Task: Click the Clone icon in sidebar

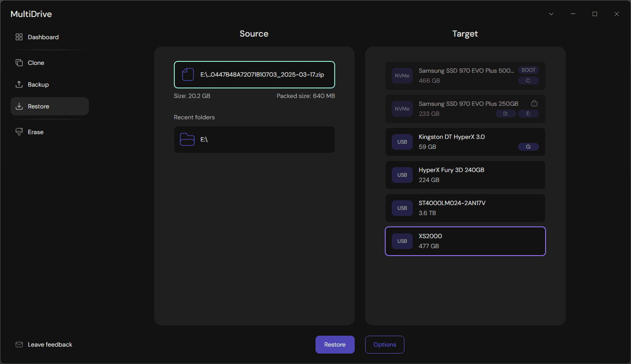Action: pos(19,63)
